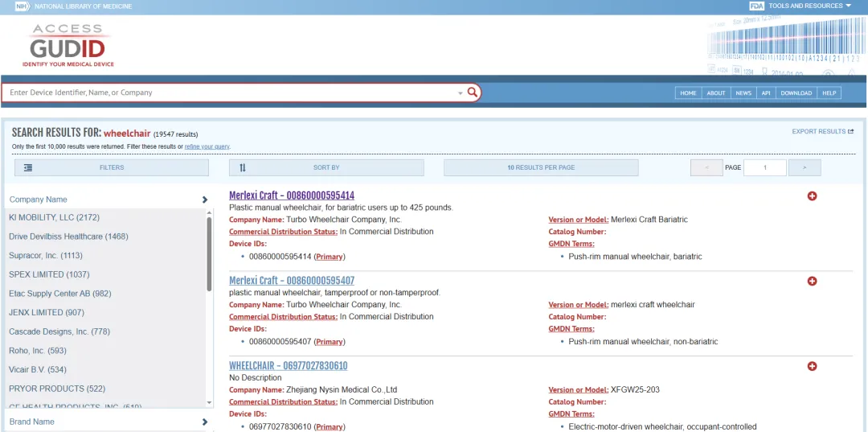Click National Library of Medicine header text
The width and height of the screenshot is (868, 432).
tap(83, 6)
